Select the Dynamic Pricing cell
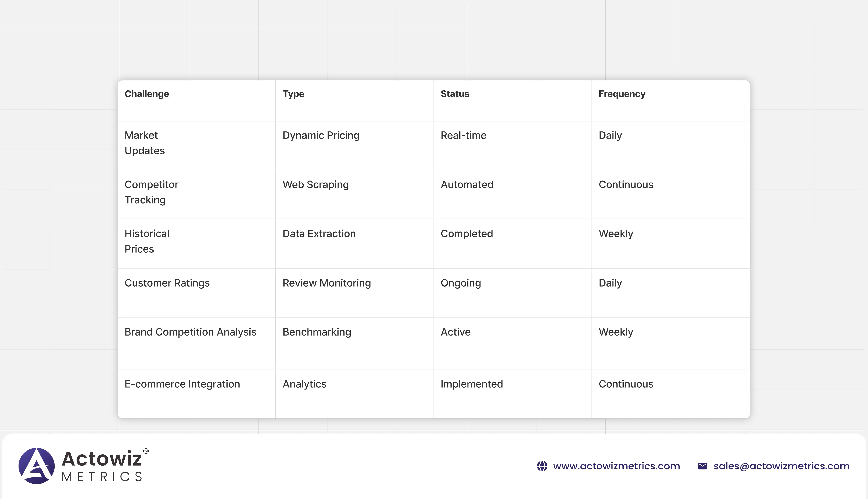 321,135
